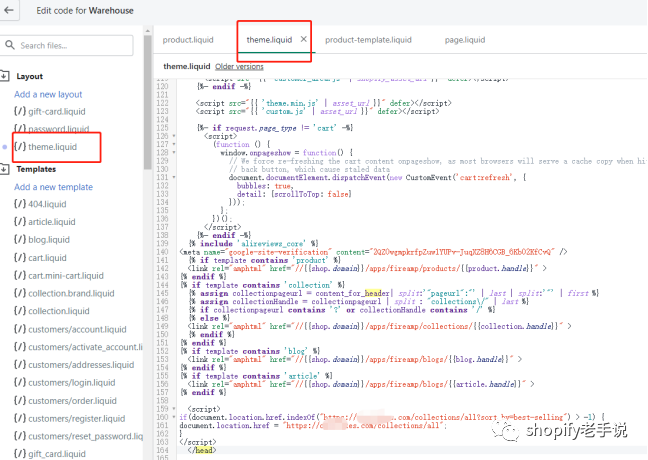Click 404.liquid file icon
The width and height of the screenshot is (648, 460).
pos(20,204)
